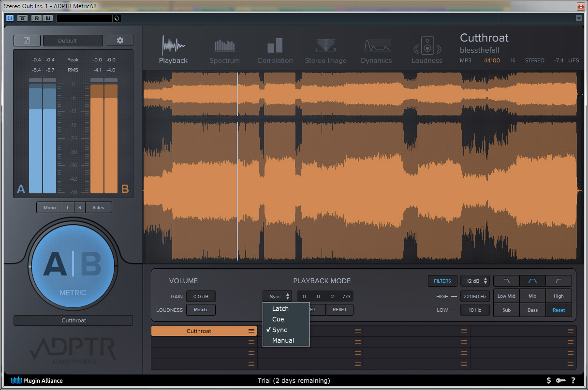Click the blessthefall artist name
This screenshot has height=390, width=588.
point(479,50)
